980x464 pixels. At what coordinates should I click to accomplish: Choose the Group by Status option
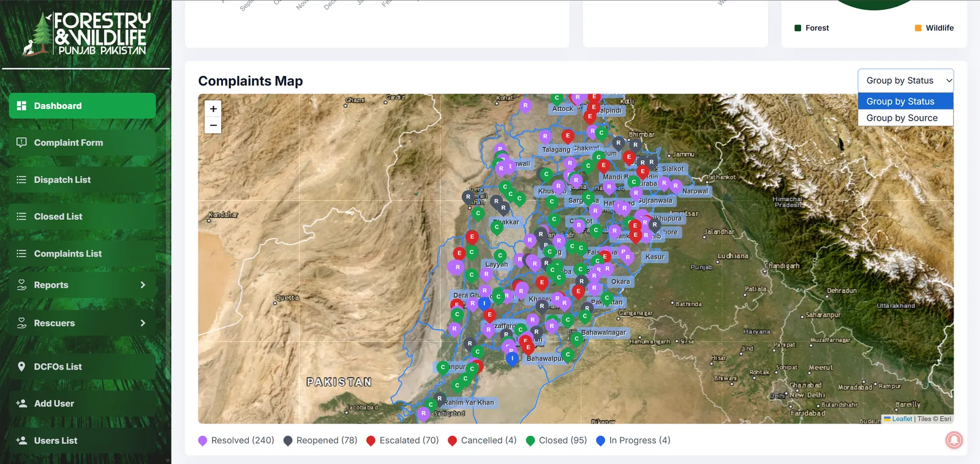coord(906,102)
